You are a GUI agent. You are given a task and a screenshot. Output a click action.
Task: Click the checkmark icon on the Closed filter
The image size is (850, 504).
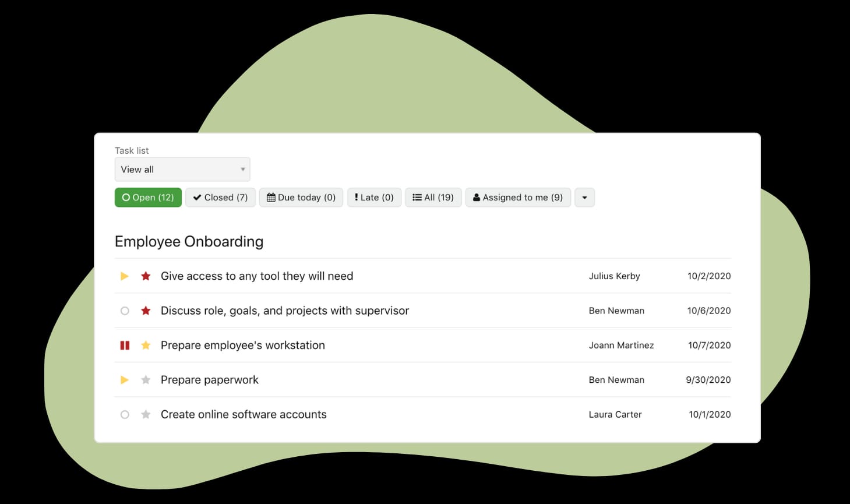click(x=197, y=197)
